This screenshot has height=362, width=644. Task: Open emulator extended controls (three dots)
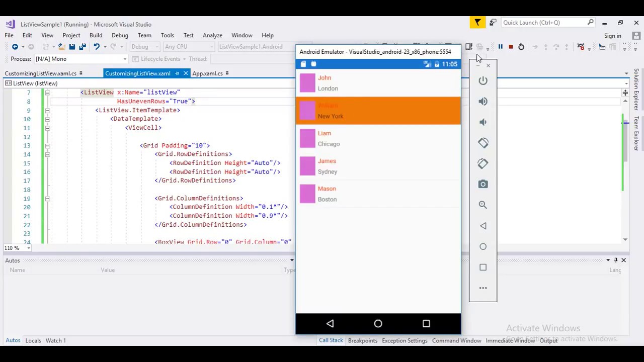click(483, 288)
